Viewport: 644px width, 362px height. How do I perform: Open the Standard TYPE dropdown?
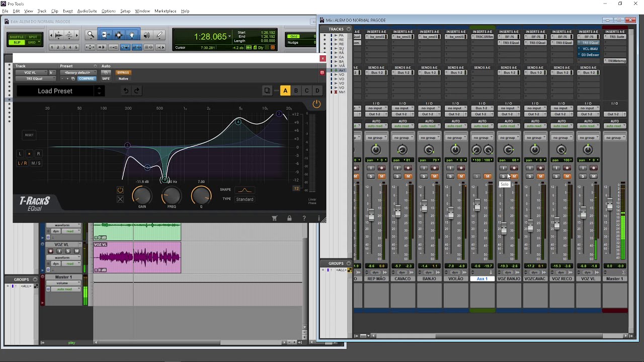[245, 199]
